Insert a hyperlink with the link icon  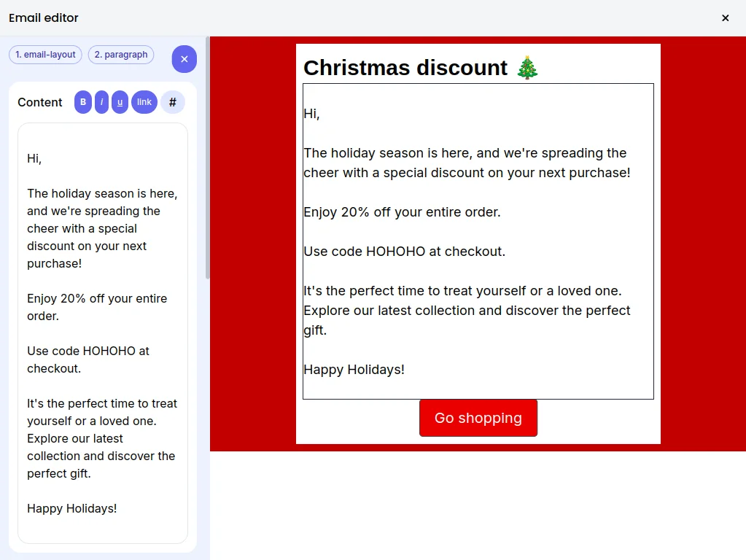coord(144,102)
